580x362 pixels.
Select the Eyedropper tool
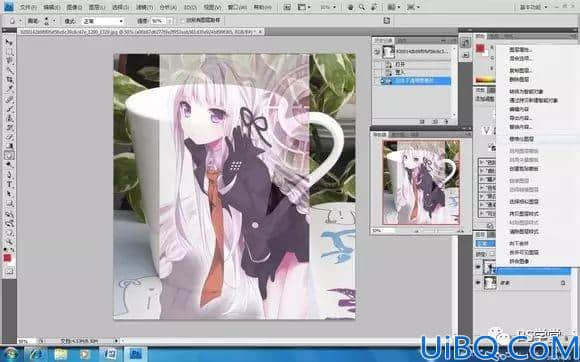tap(9, 88)
